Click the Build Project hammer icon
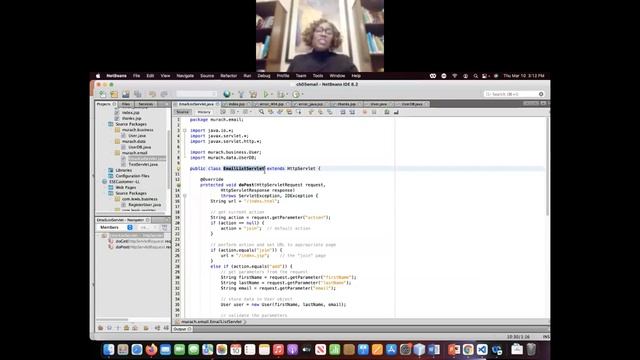This screenshot has height=360, width=640. coord(241,94)
